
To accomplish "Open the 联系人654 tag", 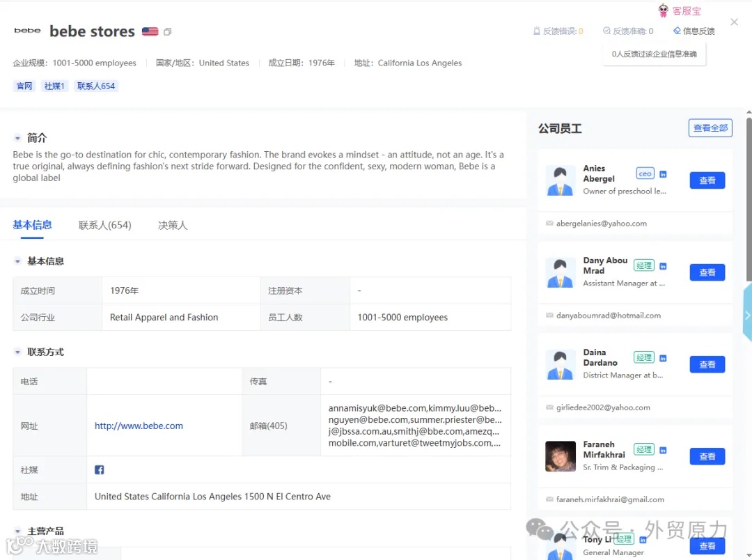I will click(96, 86).
